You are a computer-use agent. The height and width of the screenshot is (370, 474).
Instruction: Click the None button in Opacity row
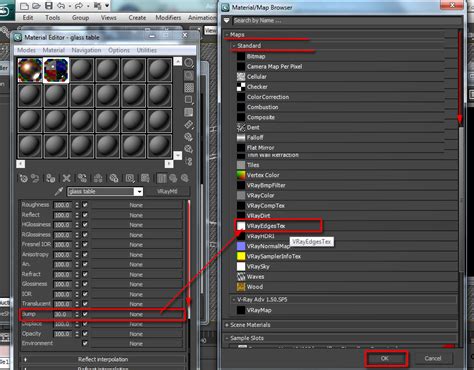[136, 334]
